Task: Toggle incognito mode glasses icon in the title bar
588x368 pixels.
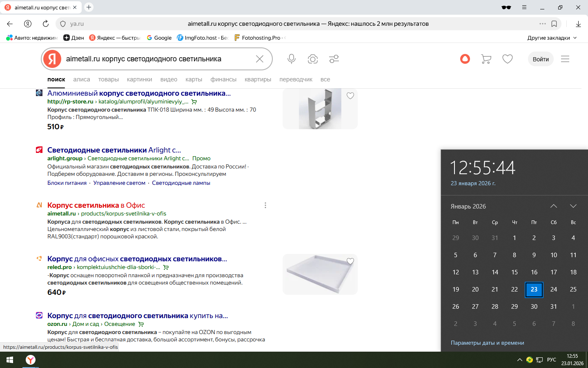Action: pos(506,7)
